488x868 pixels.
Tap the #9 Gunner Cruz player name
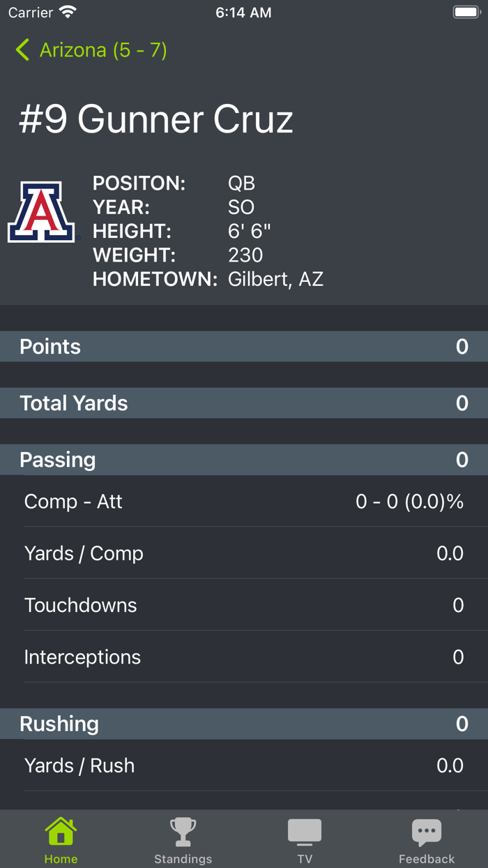click(155, 119)
